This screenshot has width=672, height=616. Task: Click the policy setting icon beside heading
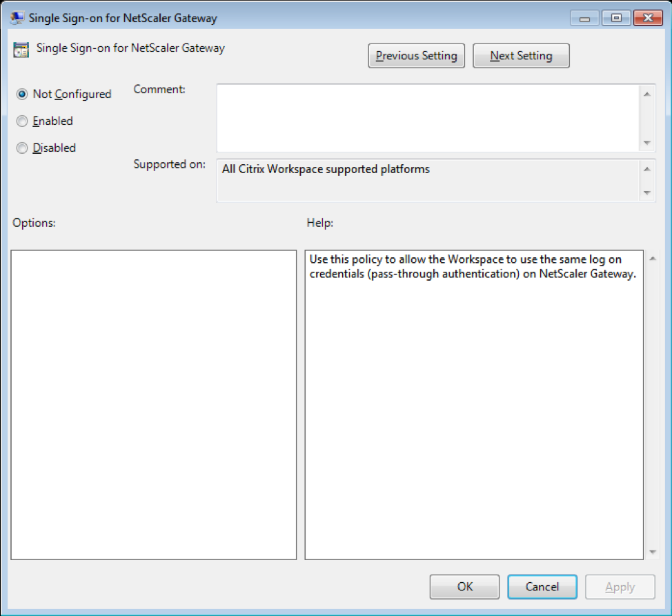21,50
